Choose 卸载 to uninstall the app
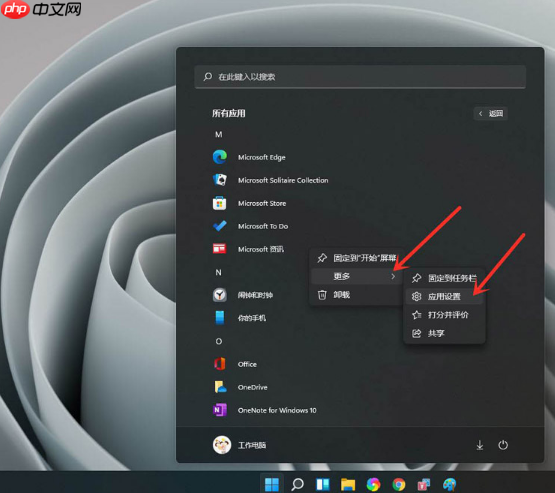Viewport: 555px width, 493px height. [357, 294]
